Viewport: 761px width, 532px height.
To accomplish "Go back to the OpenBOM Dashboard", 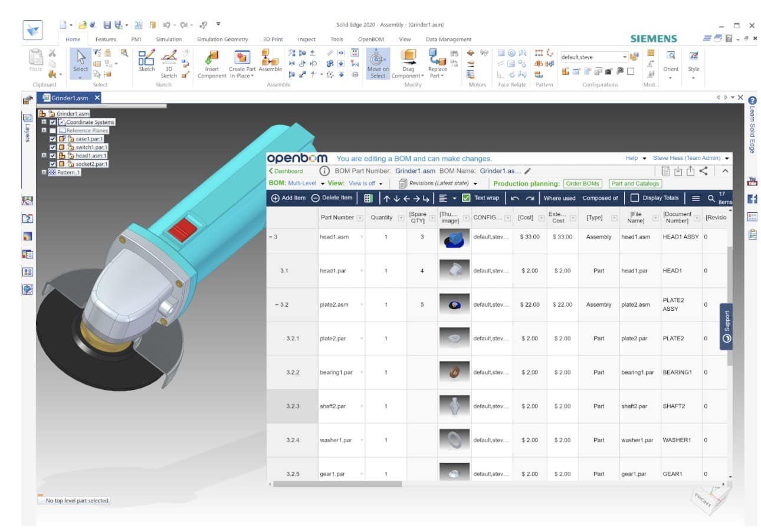I will 286,171.
